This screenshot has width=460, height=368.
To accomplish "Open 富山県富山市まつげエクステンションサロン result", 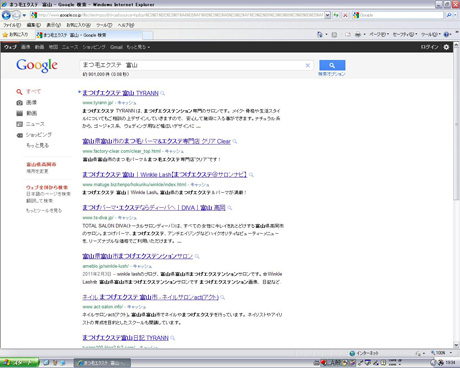I will click(138, 256).
